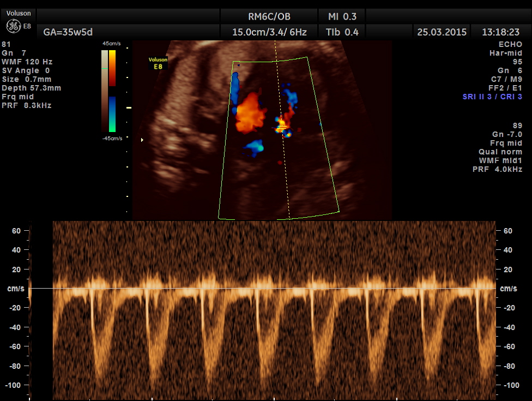Click the blue flow strip at box top

point(235,87)
